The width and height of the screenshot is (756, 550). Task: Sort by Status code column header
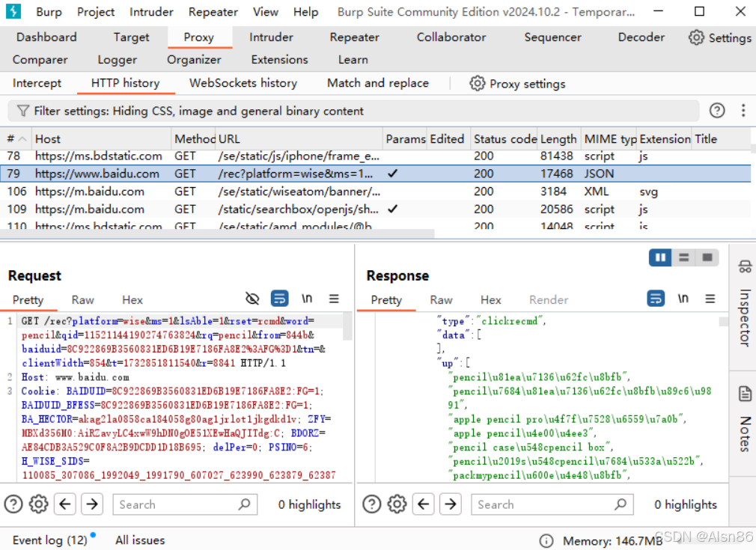pyautogui.click(x=504, y=139)
